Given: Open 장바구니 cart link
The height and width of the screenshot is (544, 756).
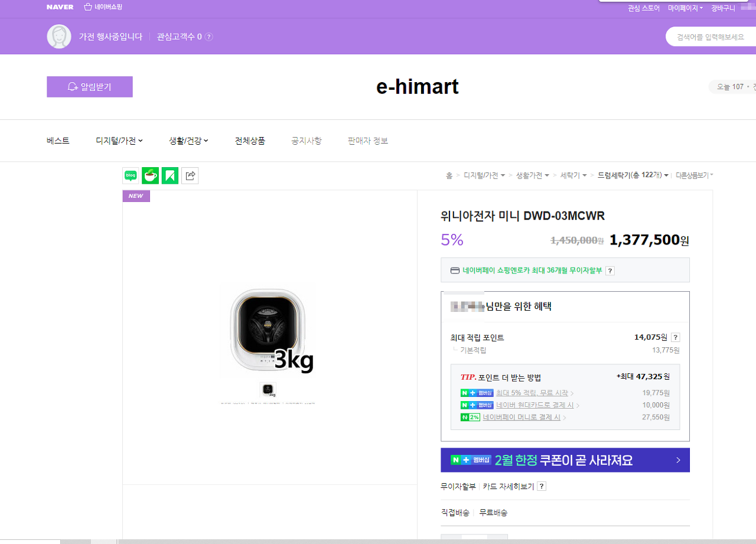Looking at the screenshot, I should pyautogui.click(x=723, y=8).
